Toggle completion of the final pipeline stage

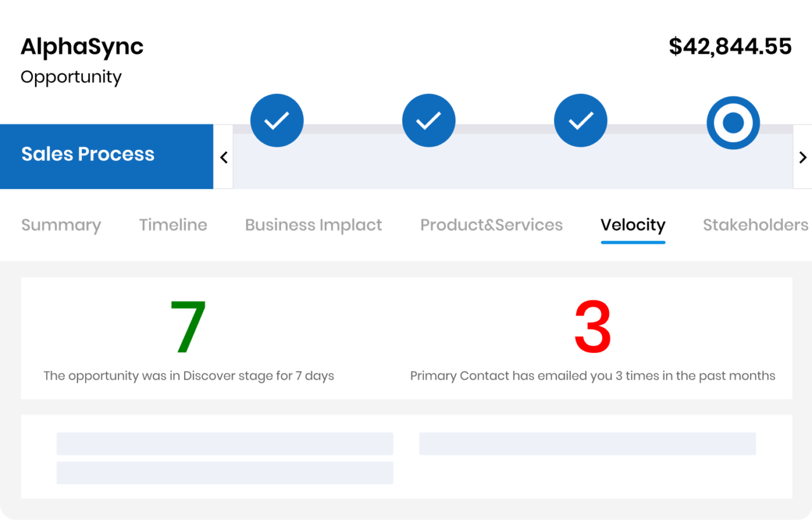[733, 122]
